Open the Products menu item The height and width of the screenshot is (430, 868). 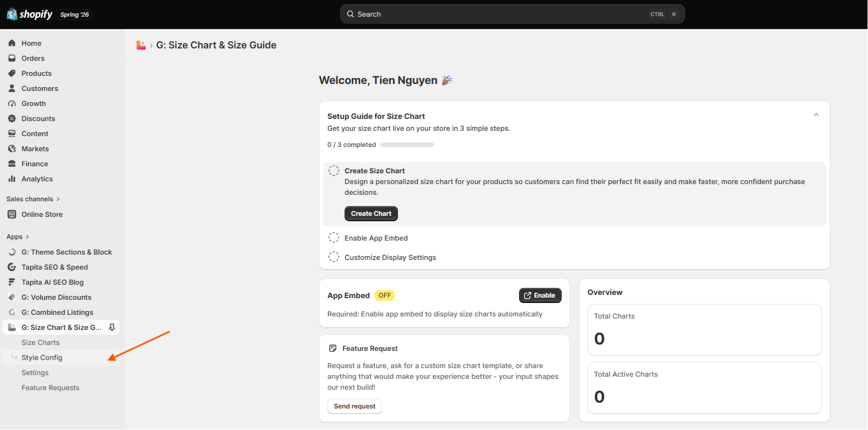pos(61,73)
